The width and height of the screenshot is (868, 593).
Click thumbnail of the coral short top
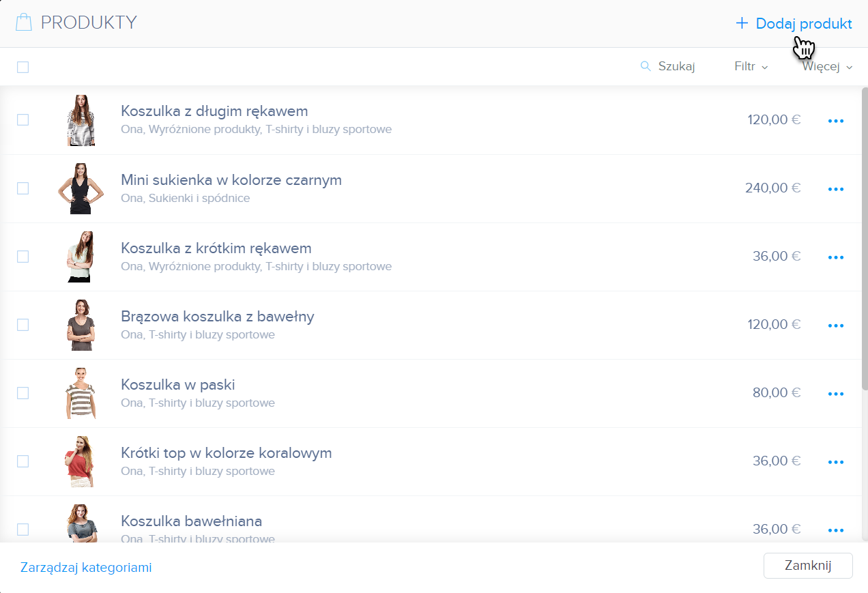[79, 461]
